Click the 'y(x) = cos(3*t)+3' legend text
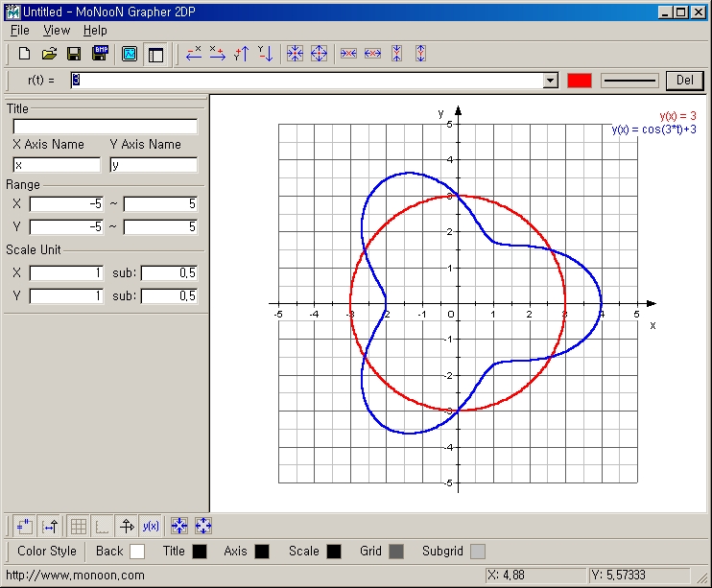Image resolution: width=712 pixels, height=588 pixels. pos(653,129)
